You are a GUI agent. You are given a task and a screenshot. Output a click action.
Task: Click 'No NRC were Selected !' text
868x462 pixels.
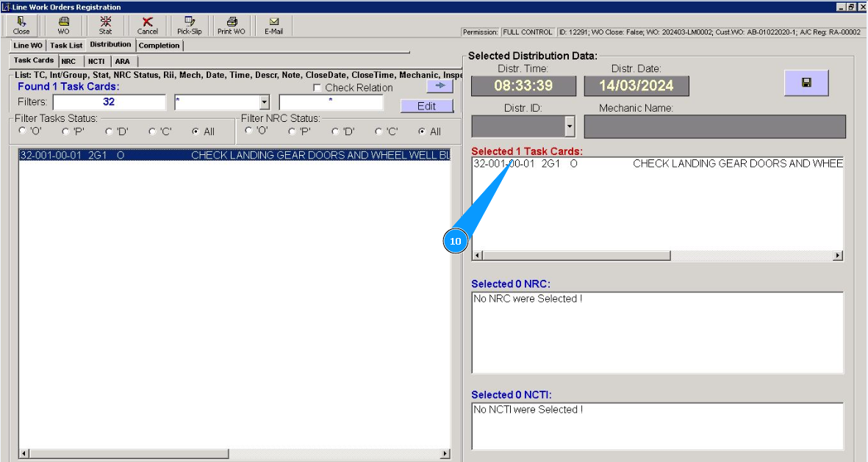528,299
